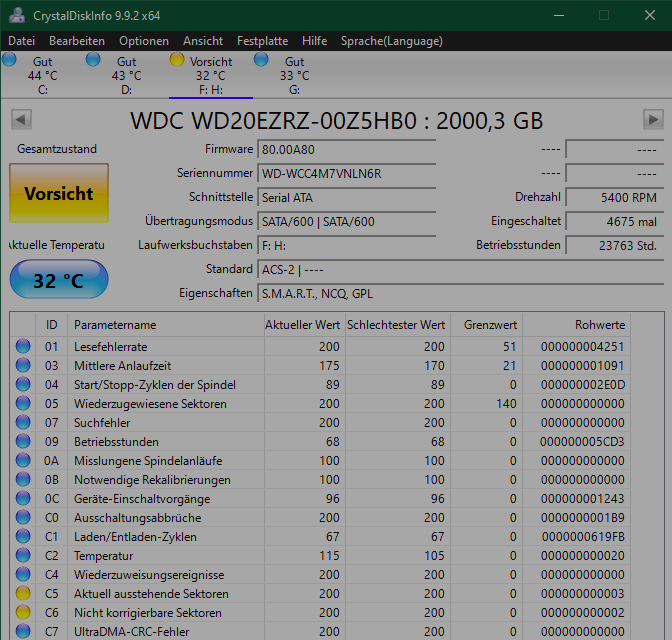Click the Übertragungsmodus field SATA/600
Viewport: 672px width, 640px height.
click(346, 222)
